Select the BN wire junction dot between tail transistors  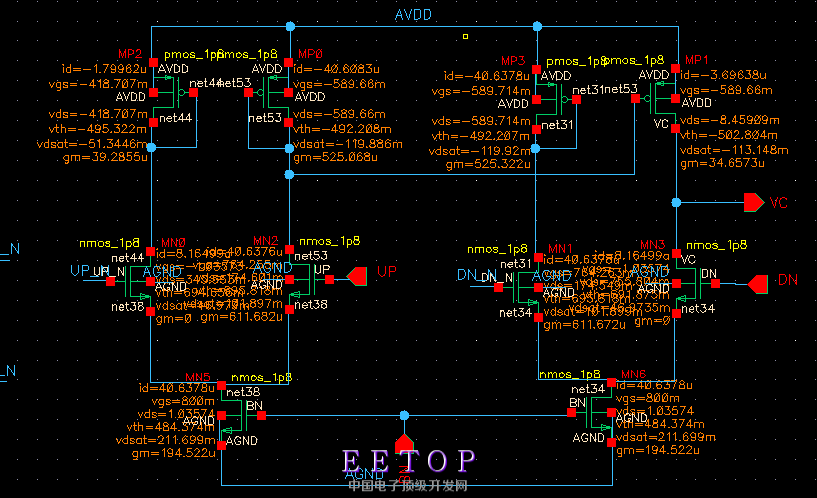pos(404,415)
